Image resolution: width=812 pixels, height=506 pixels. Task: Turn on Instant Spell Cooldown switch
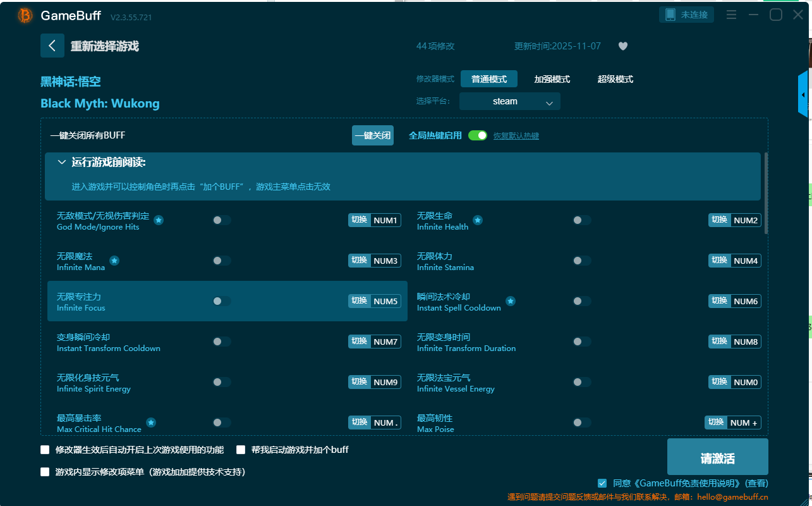(582, 301)
